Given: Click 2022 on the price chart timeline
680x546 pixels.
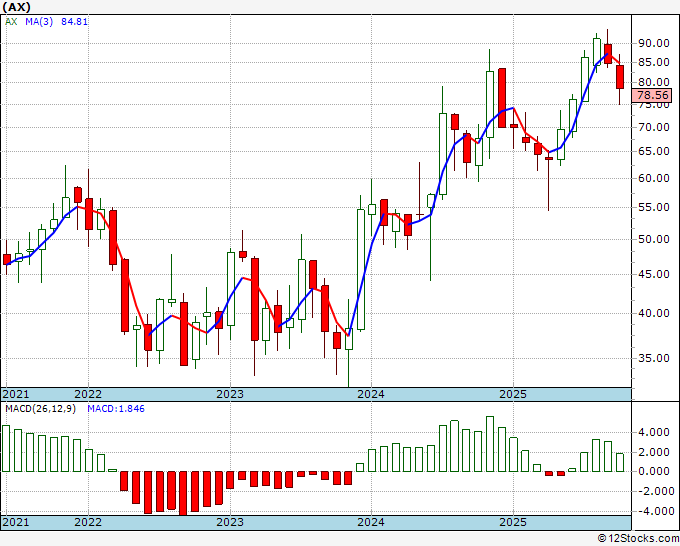Looking at the screenshot, I should [88, 394].
